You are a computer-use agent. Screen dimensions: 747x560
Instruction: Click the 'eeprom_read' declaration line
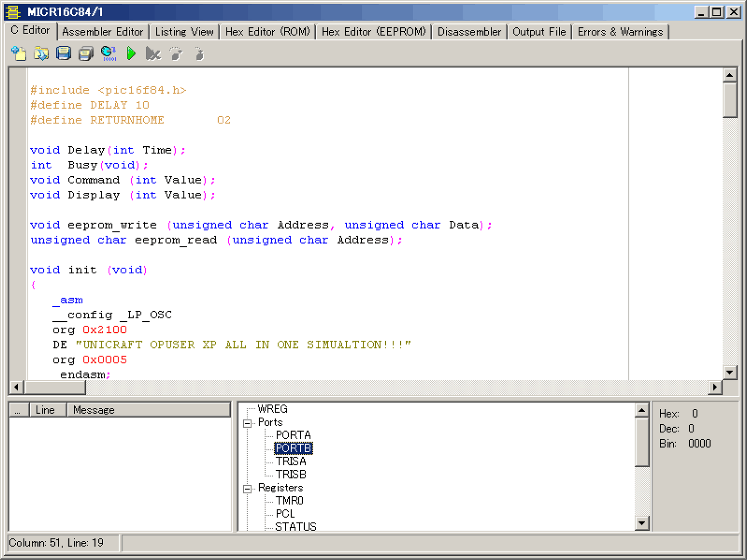216,240
